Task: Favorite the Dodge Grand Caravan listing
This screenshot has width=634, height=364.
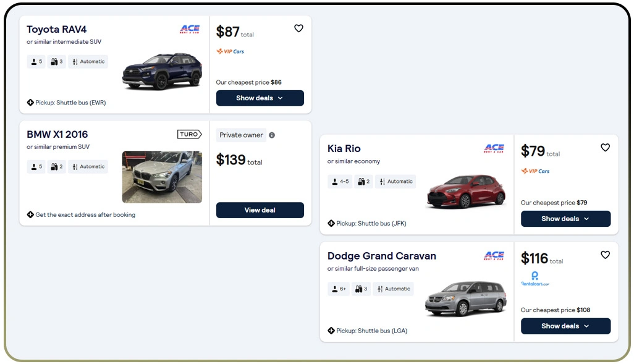Action: (605, 255)
